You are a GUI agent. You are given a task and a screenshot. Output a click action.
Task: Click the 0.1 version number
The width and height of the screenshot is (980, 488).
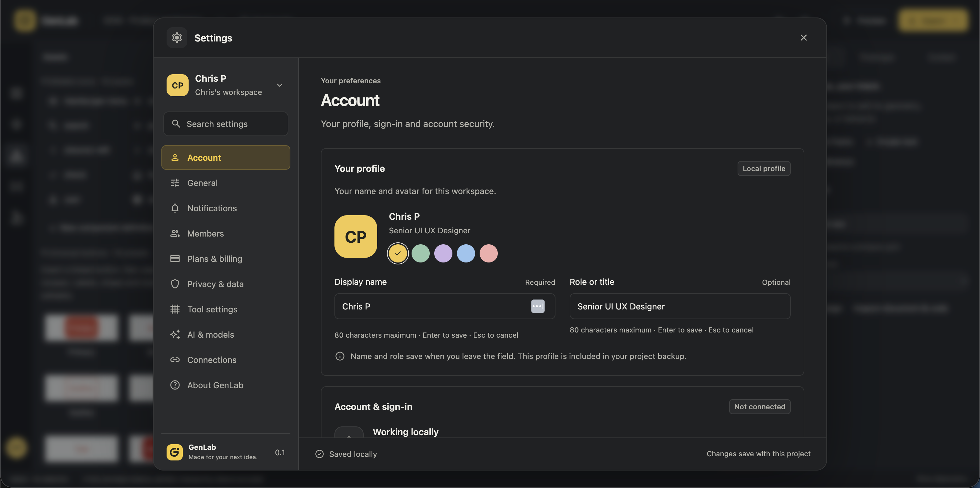point(280,453)
